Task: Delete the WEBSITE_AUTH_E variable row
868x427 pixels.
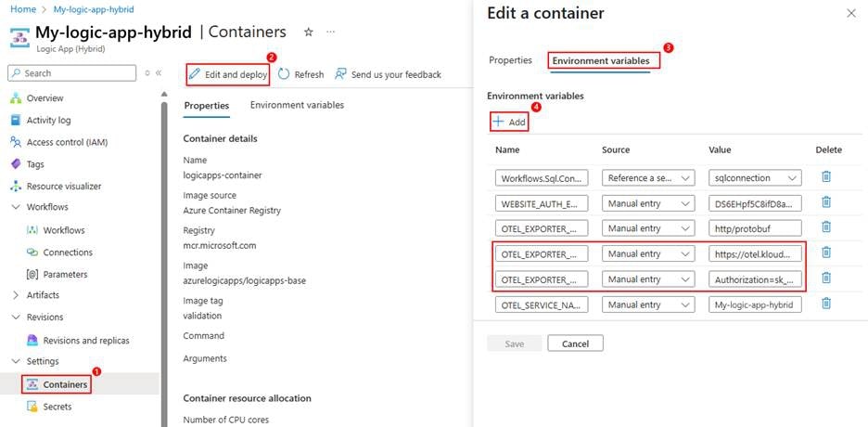Action: [825, 202]
